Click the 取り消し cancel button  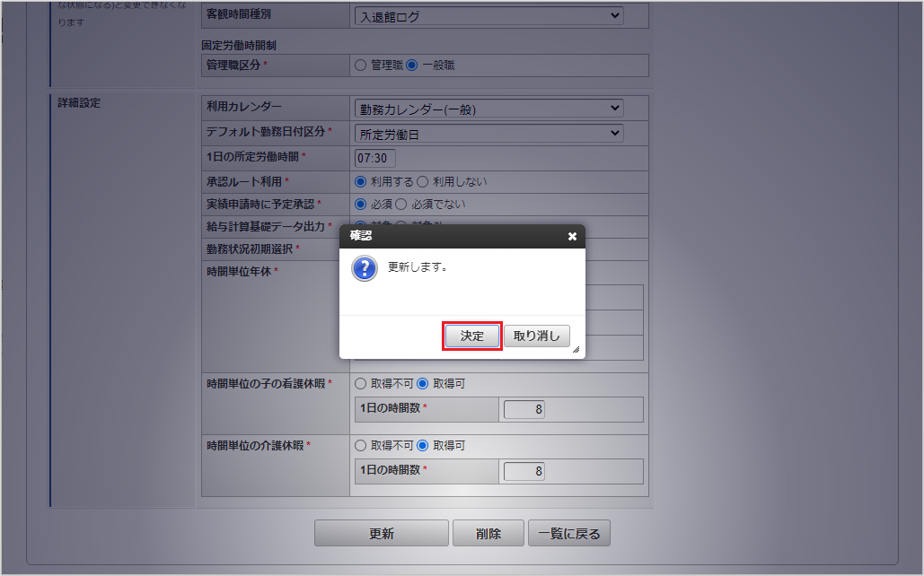536,336
